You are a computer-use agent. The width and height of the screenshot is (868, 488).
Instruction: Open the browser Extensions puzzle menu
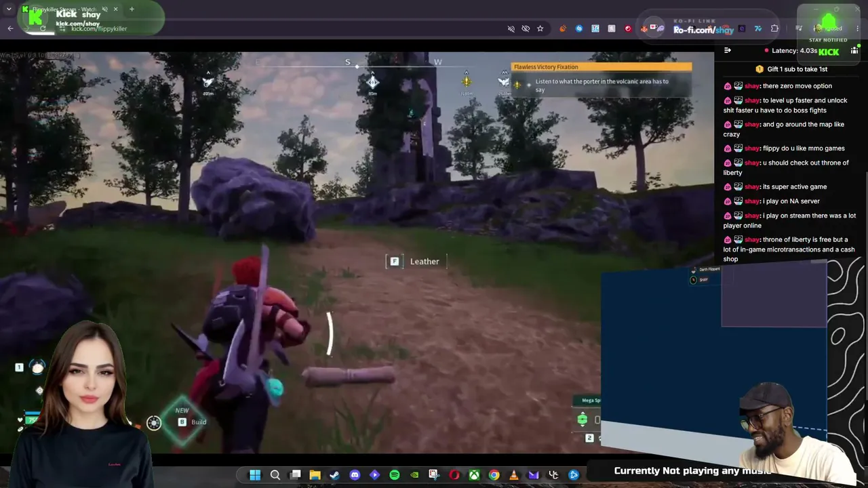(x=774, y=28)
